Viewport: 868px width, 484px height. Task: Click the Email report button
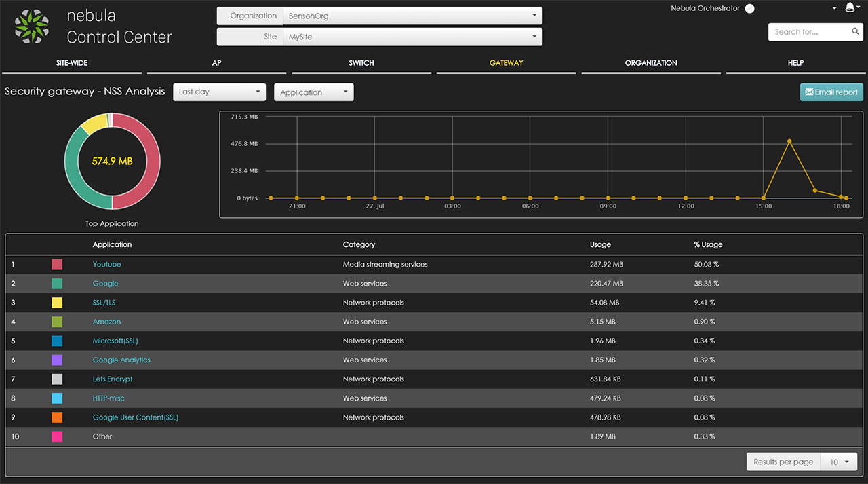(x=831, y=92)
